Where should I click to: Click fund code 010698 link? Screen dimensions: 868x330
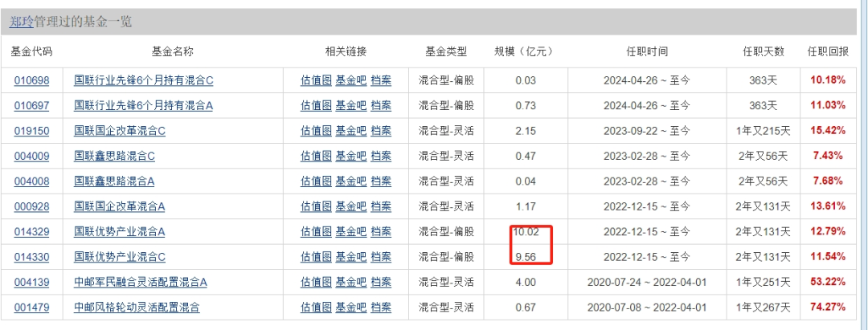32,80
